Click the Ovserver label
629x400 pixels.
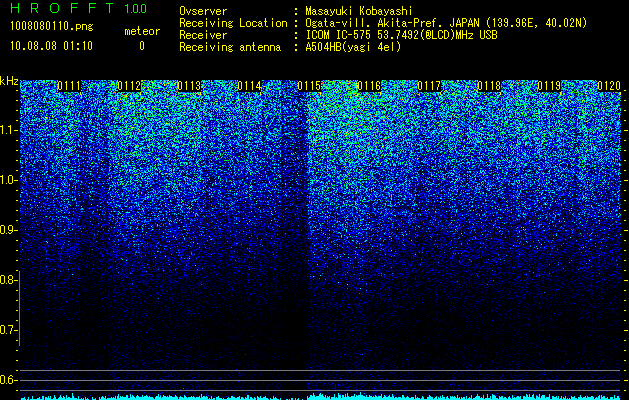tap(203, 11)
